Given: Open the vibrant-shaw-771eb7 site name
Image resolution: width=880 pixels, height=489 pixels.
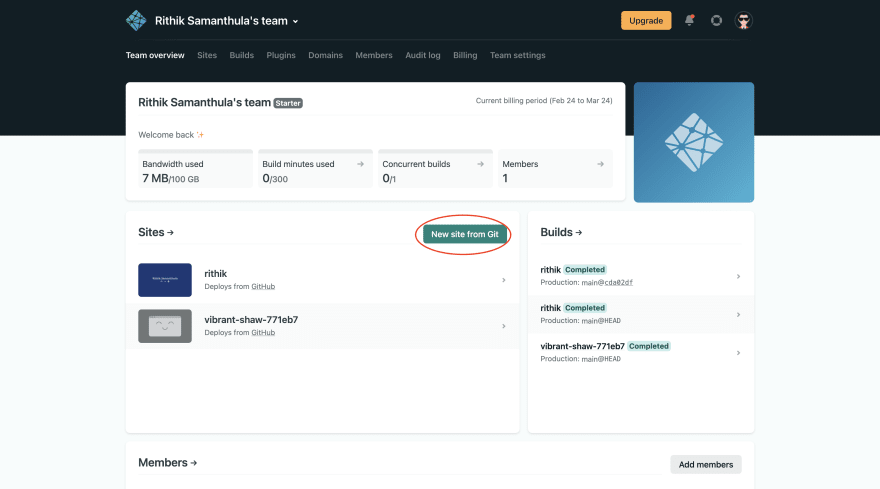Looking at the screenshot, I should point(251,319).
